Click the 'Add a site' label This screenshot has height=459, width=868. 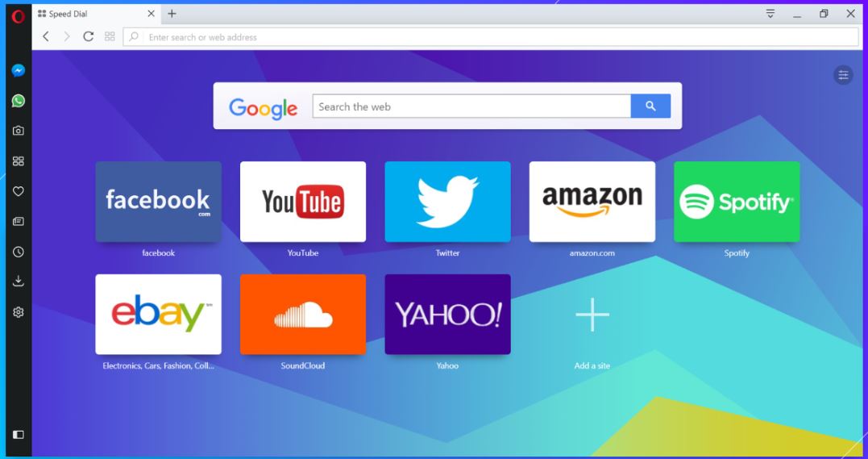click(592, 366)
